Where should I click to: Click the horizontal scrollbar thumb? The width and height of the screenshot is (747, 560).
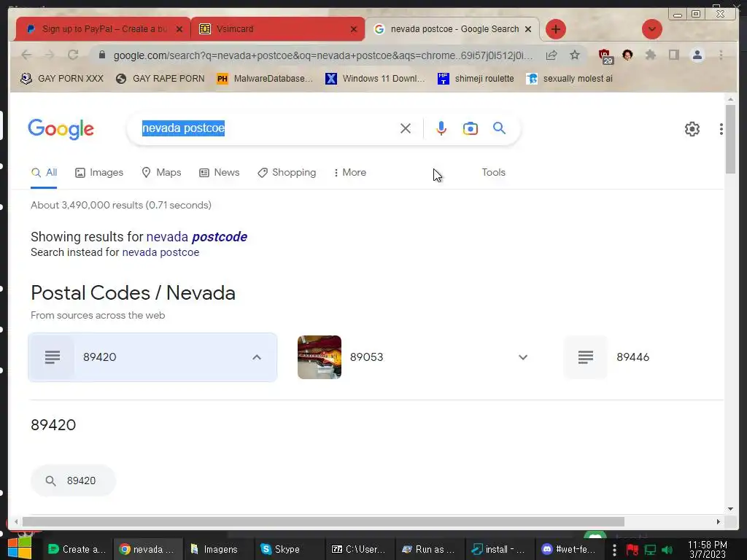[x=323, y=521]
